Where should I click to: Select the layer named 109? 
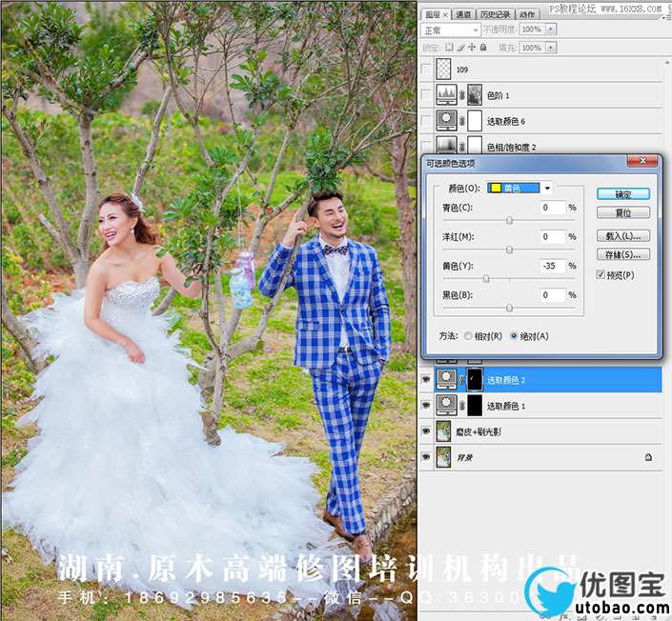[549, 69]
